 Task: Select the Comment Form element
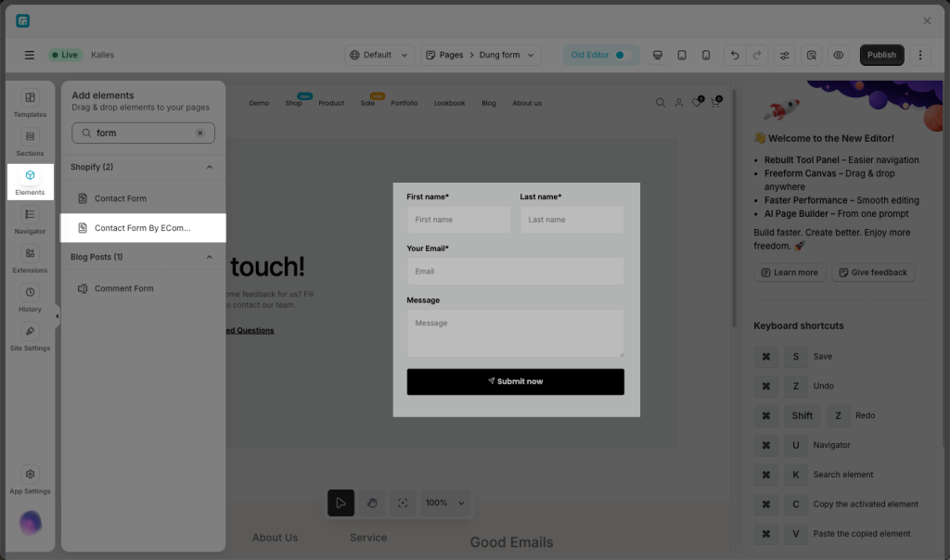click(123, 288)
